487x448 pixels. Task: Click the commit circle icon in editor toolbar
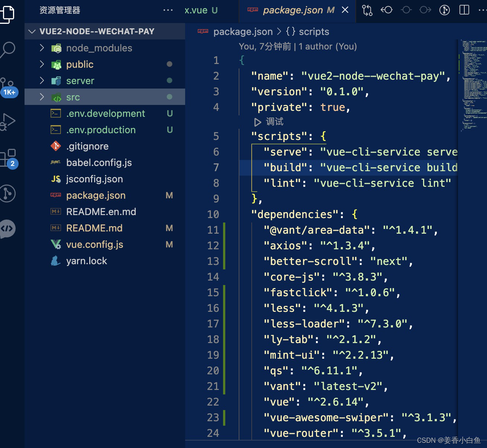click(x=406, y=10)
